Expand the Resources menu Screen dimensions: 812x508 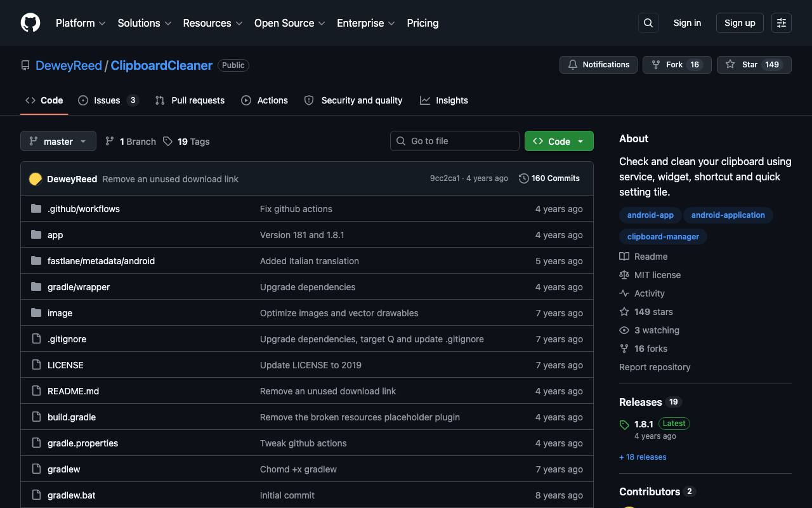pyautogui.click(x=213, y=23)
